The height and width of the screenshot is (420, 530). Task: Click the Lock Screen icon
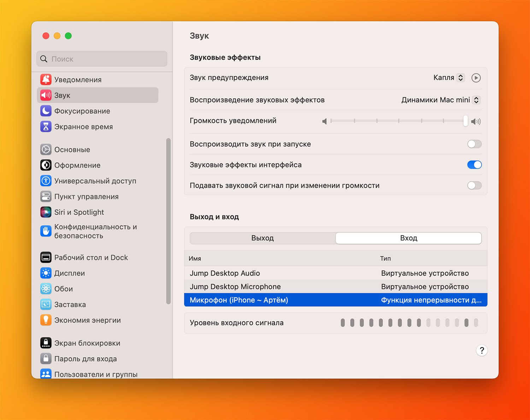click(46, 343)
